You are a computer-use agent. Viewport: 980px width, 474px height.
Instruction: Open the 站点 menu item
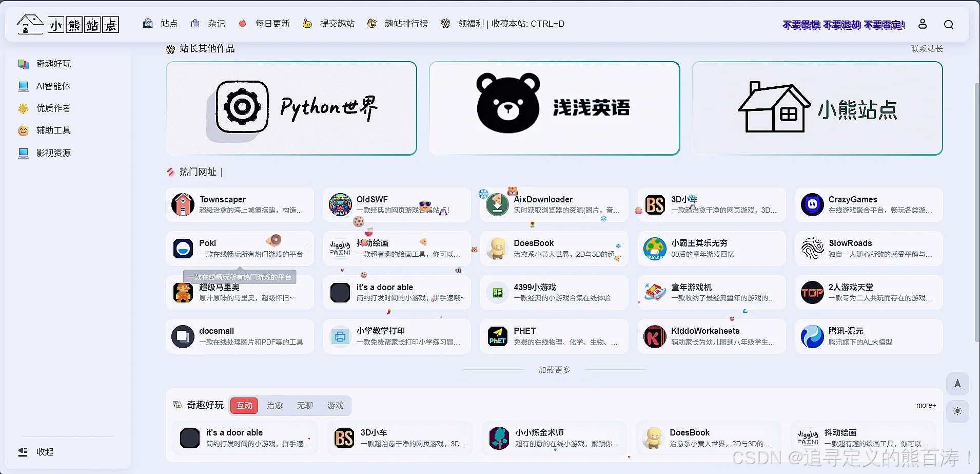click(x=160, y=24)
